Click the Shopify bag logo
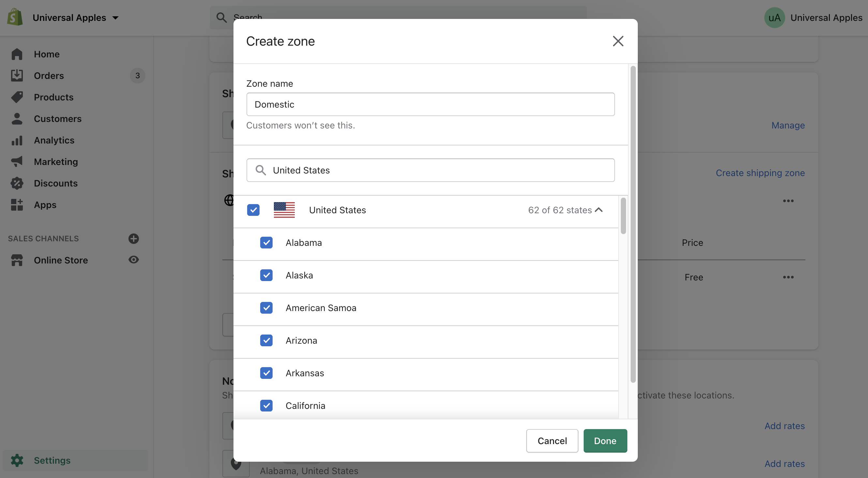 click(x=15, y=17)
